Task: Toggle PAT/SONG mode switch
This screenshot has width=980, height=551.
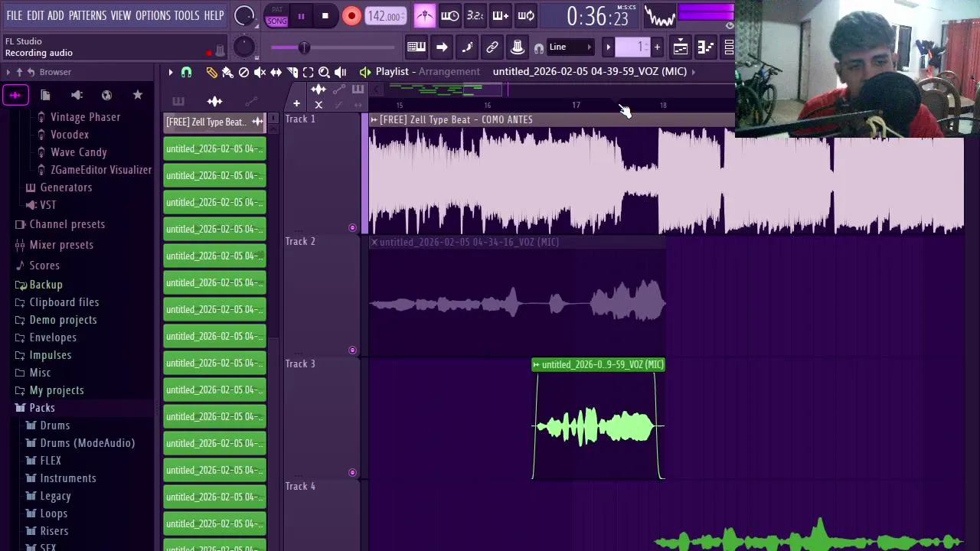Action: click(276, 16)
